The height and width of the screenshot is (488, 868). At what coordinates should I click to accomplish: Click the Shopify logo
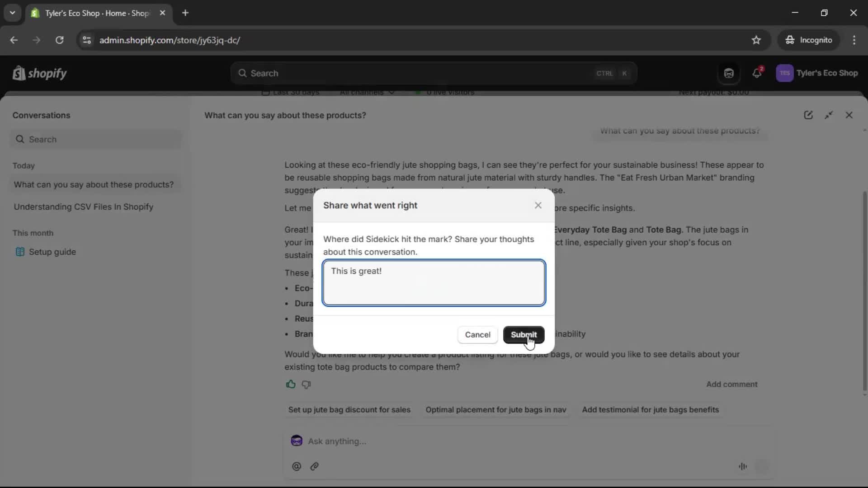39,73
